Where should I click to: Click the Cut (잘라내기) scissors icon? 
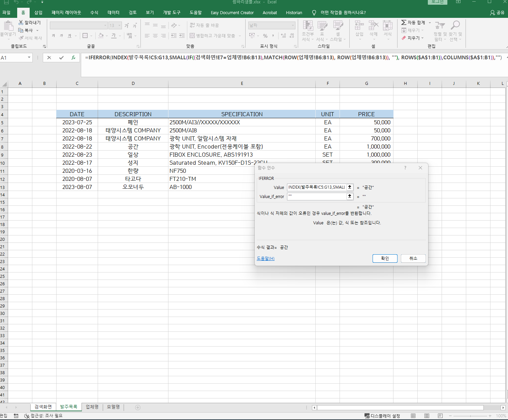pyautogui.click(x=21, y=23)
